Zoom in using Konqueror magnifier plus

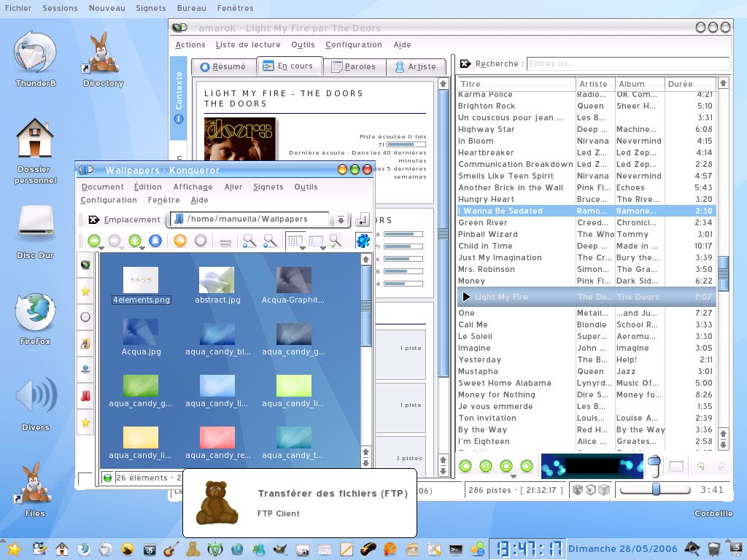coord(249,241)
